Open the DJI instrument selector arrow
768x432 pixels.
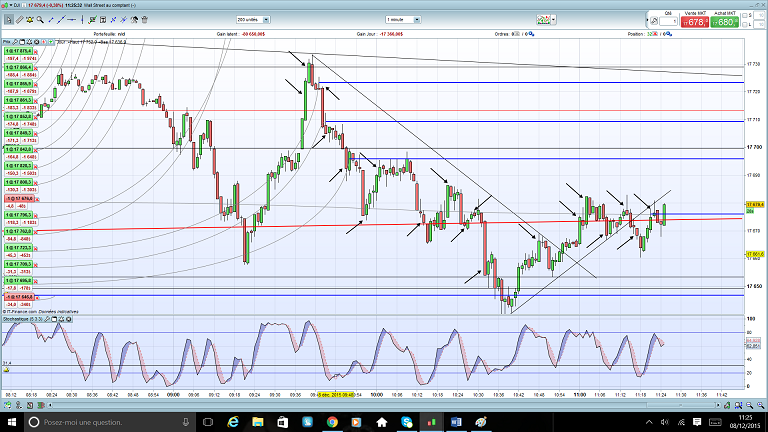click(x=11, y=5)
